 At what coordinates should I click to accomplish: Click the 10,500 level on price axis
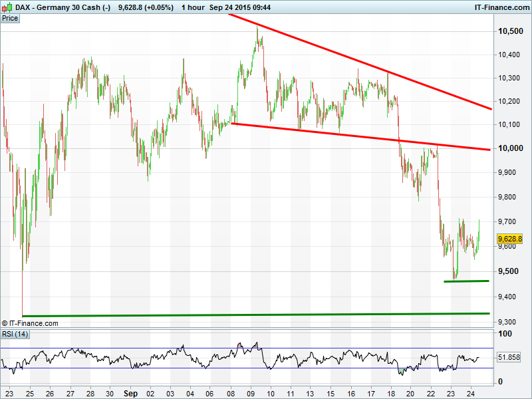(x=509, y=31)
